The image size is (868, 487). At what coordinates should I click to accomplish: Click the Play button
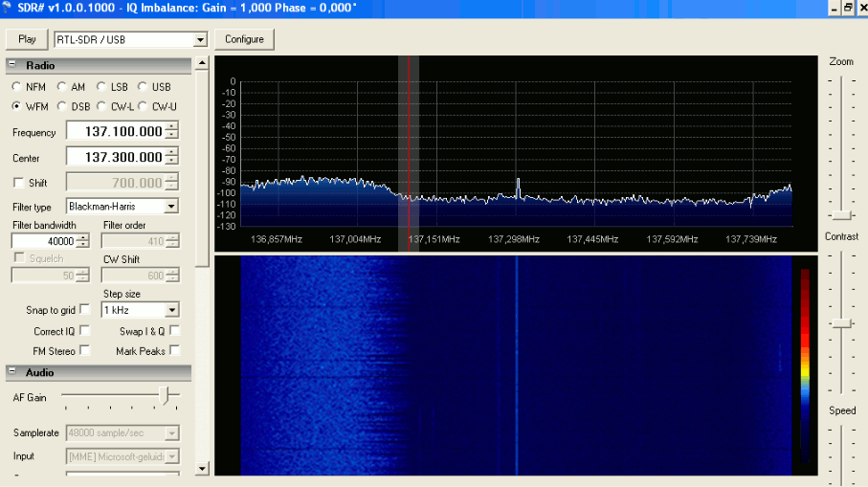(27, 39)
